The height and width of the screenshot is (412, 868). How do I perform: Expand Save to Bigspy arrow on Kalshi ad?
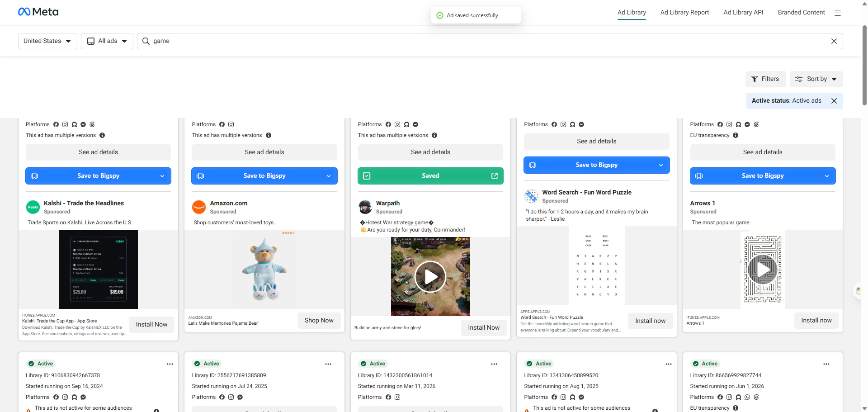(162, 176)
